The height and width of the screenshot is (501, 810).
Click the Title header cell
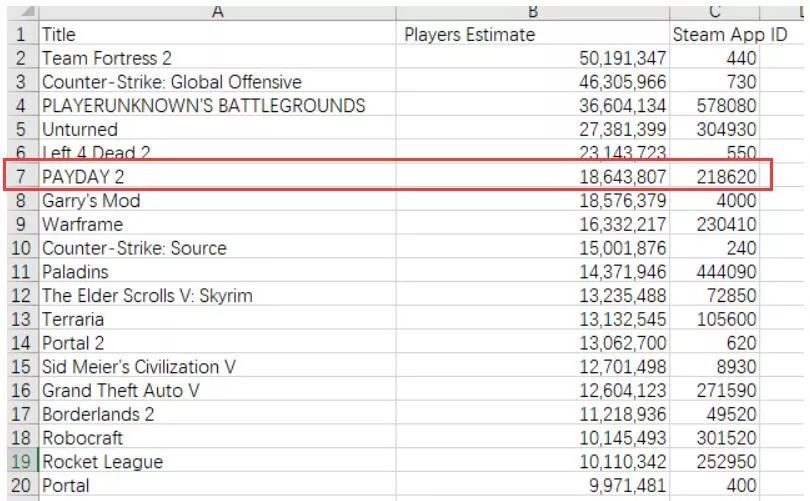coord(217,34)
